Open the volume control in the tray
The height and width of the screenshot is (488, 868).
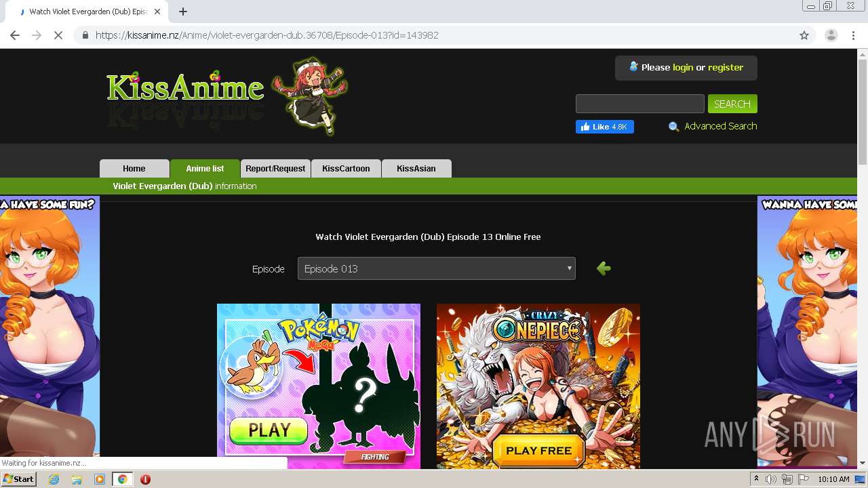pos(771,479)
